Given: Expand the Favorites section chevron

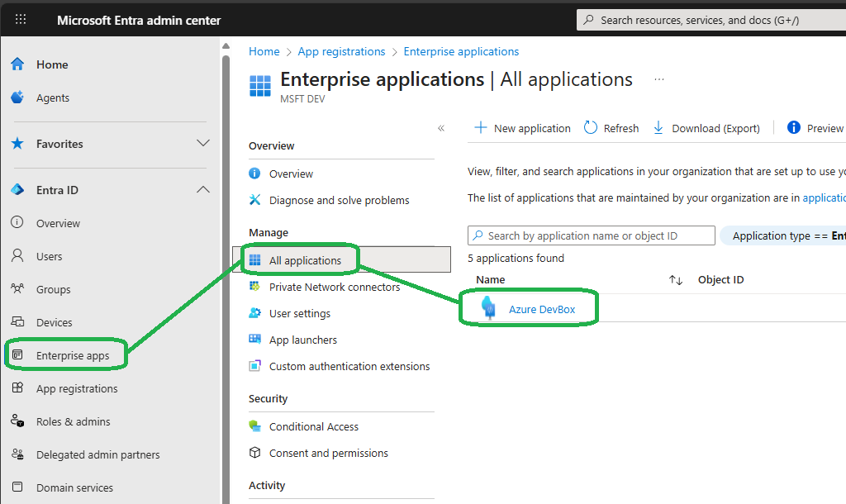Looking at the screenshot, I should coord(203,143).
